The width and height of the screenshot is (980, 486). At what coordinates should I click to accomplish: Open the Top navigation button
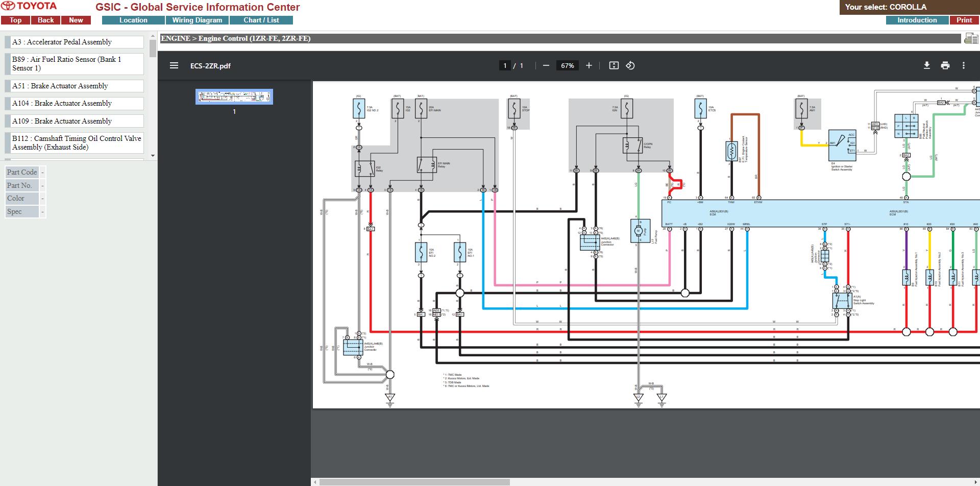click(x=15, y=20)
